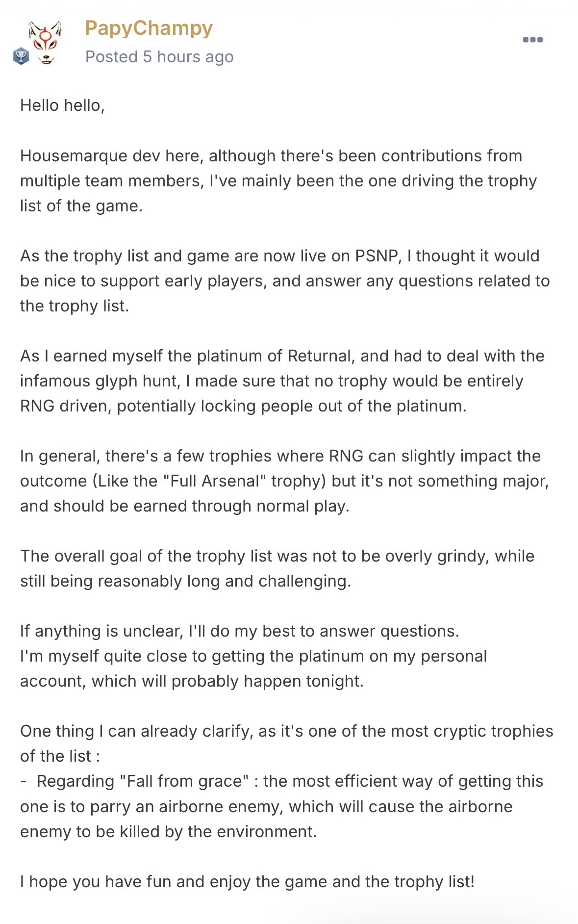Click the line starting "RNG driven, potentially locking"
The height and width of the screenshot is (924, 578).
tap(243, 406)
